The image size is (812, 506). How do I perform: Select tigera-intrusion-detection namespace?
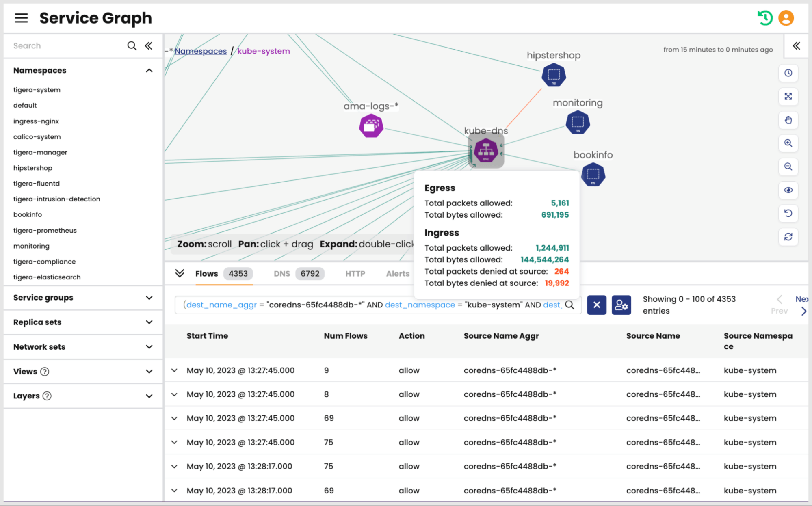pyautogui.click(x=56, y=199)
